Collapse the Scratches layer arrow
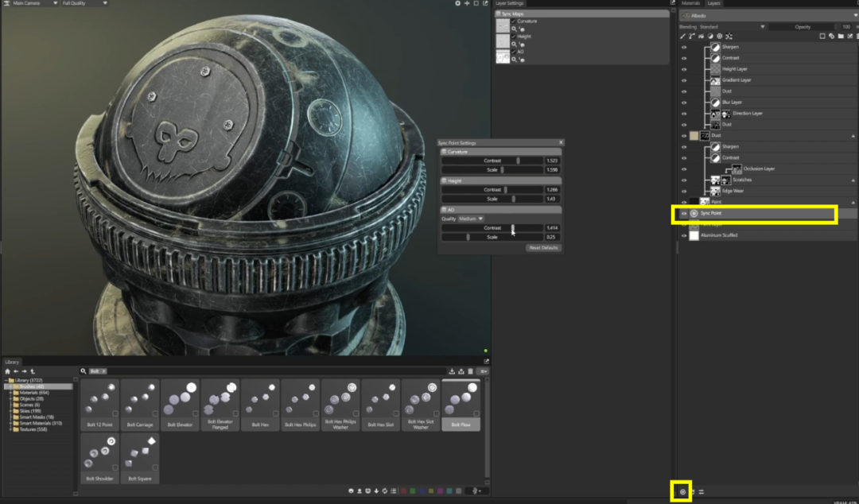Image resolution: width=859 pixels, height=504 pixels. pyautogui.click(x=853, y=180)
